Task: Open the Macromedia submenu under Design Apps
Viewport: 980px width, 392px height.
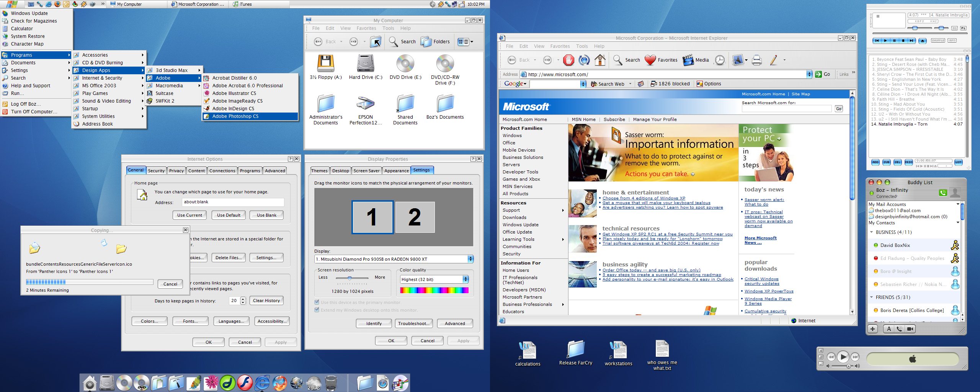Action: (174, 86)
